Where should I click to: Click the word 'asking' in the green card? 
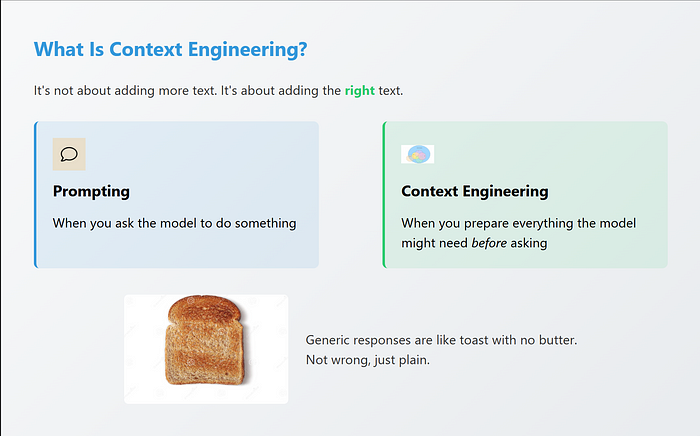click(529, 243)
